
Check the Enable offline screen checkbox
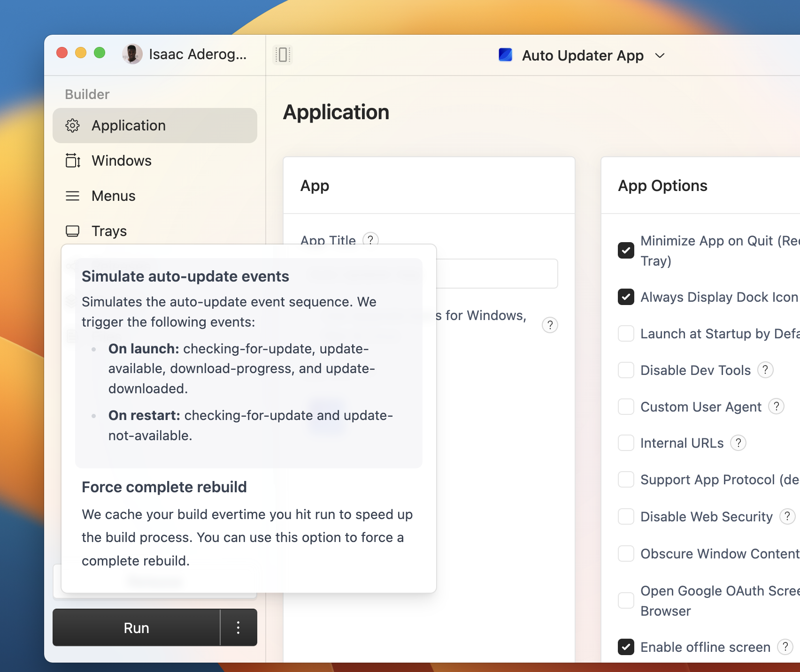pos(625,647)
